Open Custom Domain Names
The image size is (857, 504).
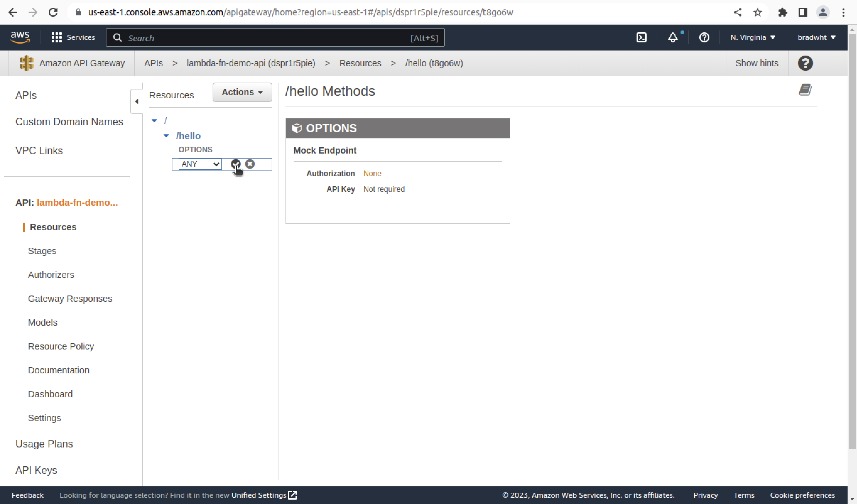pyautogui.click(x=69, y=122)
